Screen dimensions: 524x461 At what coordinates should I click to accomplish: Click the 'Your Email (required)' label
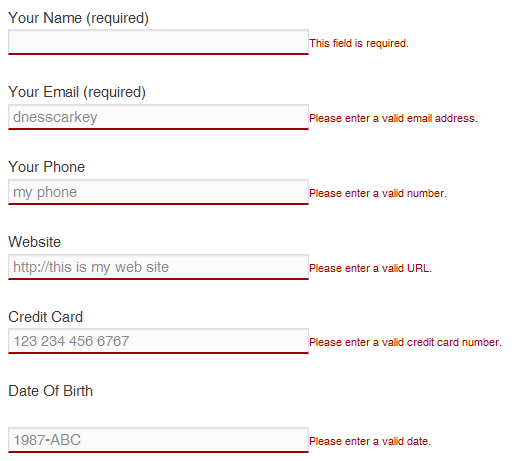77,92
